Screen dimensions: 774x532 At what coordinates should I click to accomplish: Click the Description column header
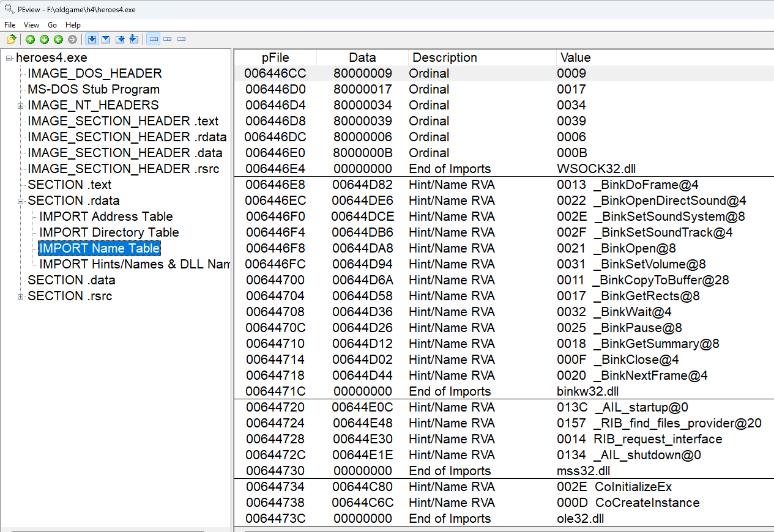(x=482, y=57)
